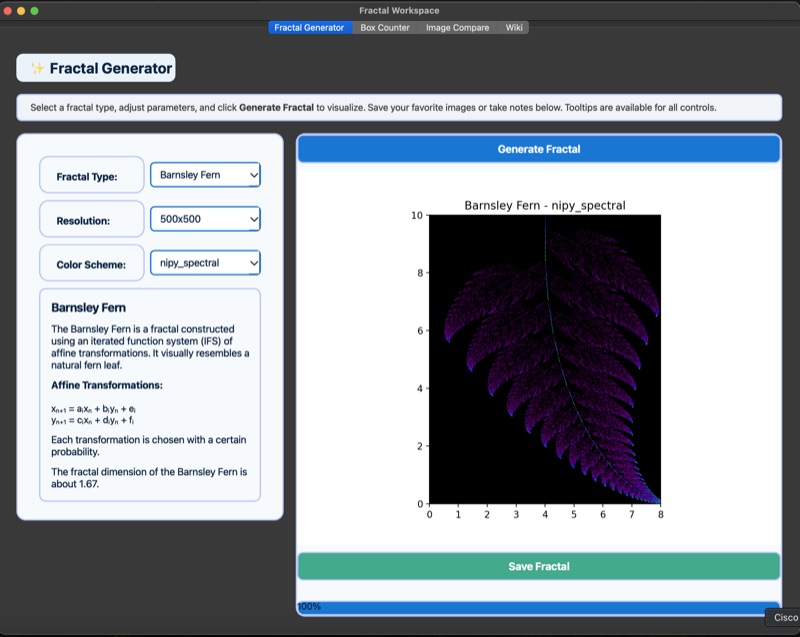Image resolution: width=800 pixels, height=637 pixels.
Task: Click the transformation equations for x and y
Action: point(93,415)
